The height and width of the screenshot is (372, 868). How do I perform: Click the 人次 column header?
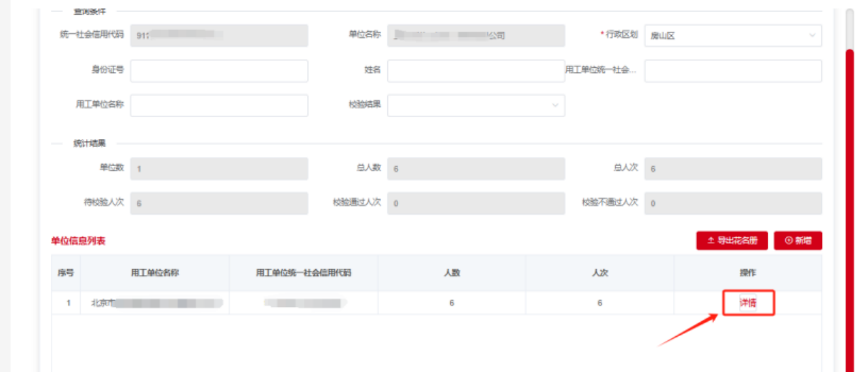599,273
